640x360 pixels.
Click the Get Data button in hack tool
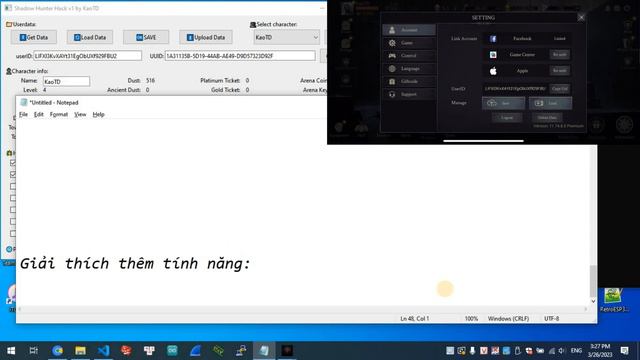point(34,37)
